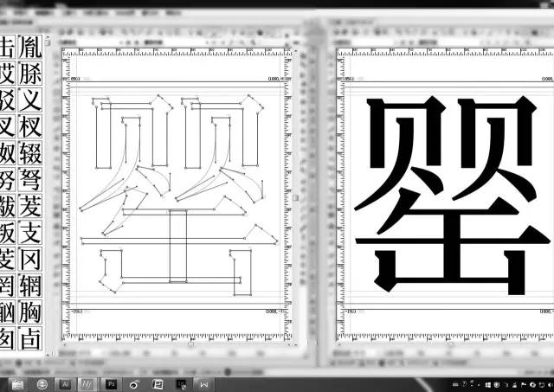Choose the 弩 glyph cell

pyautogui.click(x=30, y=180)
